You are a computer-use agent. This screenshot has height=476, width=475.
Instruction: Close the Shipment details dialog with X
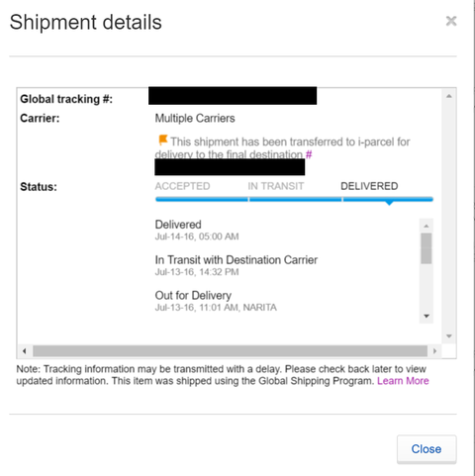click(451, 21)
